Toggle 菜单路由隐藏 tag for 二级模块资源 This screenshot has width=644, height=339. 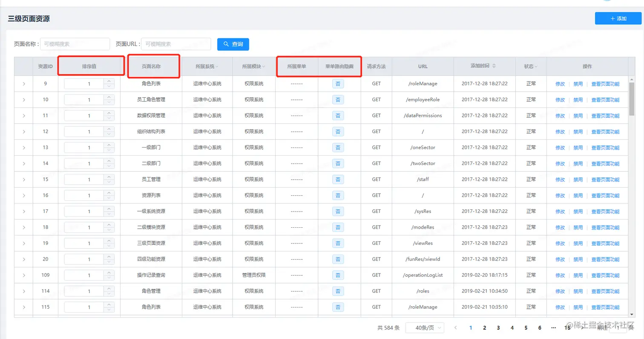(x=338, y=227)
